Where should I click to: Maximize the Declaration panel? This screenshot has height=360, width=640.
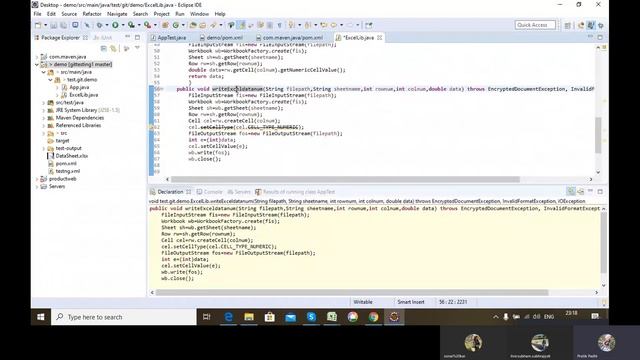pyautogui.click(x=600, y=191)
